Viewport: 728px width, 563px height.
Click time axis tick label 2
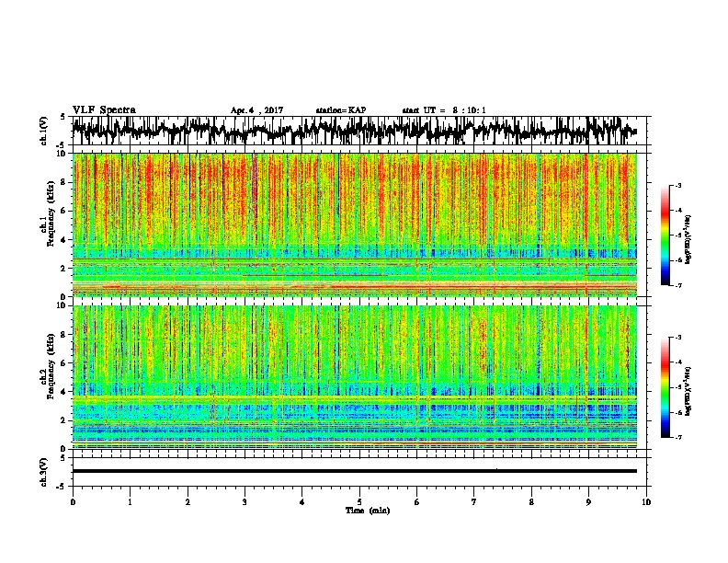[x=188, y=502]
